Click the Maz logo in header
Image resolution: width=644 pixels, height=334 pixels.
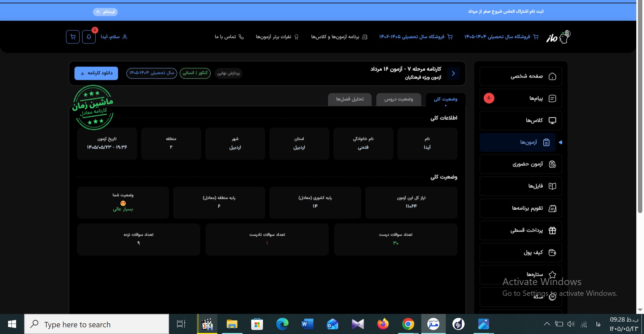tap(558, 37)
